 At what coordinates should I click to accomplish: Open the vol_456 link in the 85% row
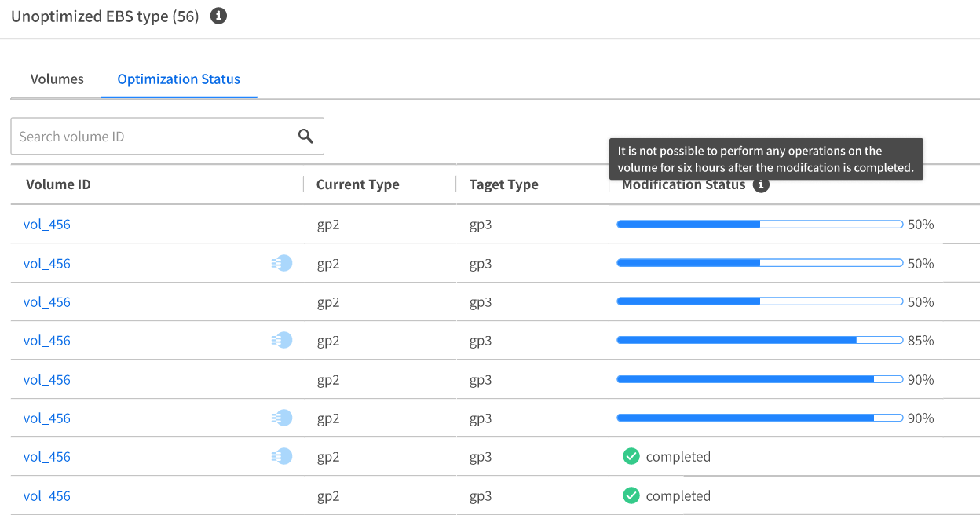(47, 341)
